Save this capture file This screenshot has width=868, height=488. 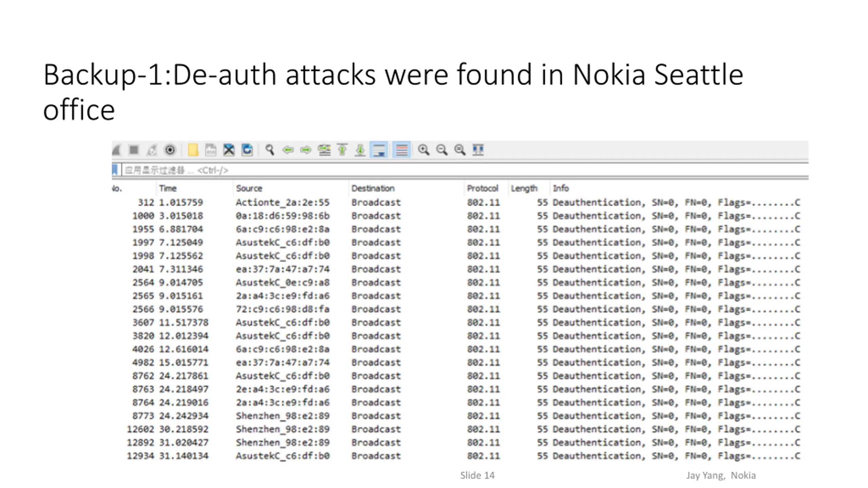click(211, 150)
